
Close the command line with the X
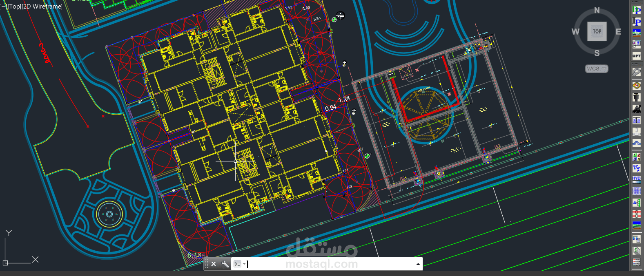click(214, 264)
